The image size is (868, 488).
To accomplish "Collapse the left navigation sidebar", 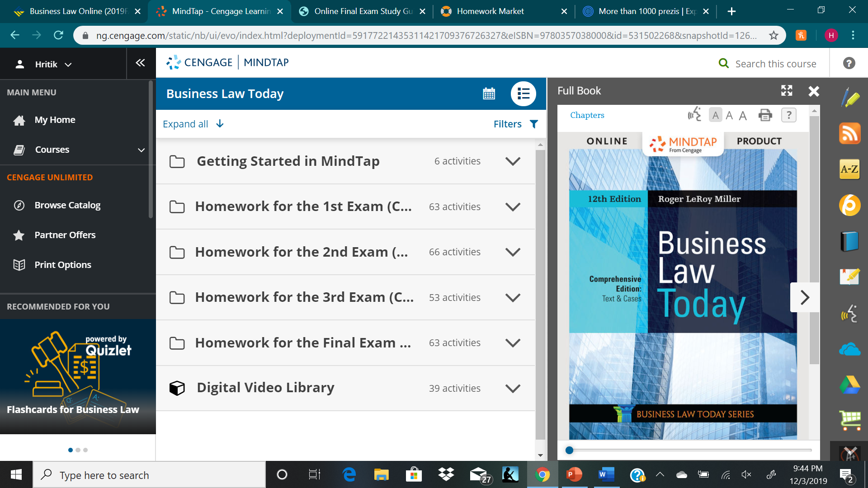I will [140, 63].
